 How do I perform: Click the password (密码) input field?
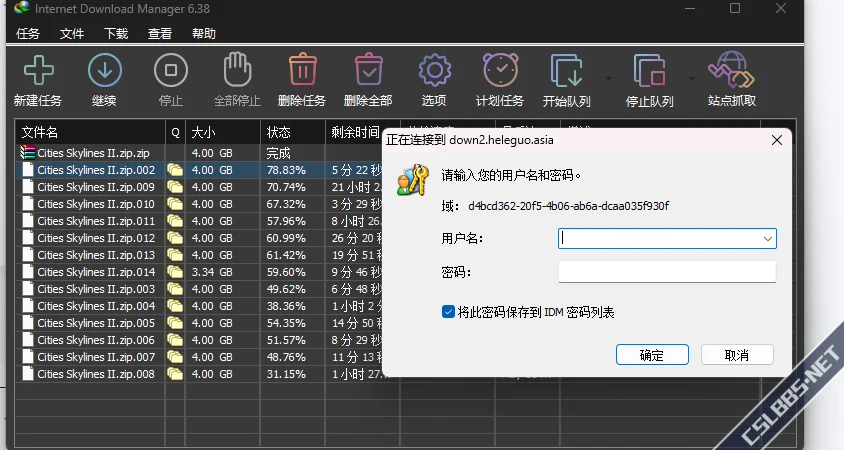click(x=667, y=271)
